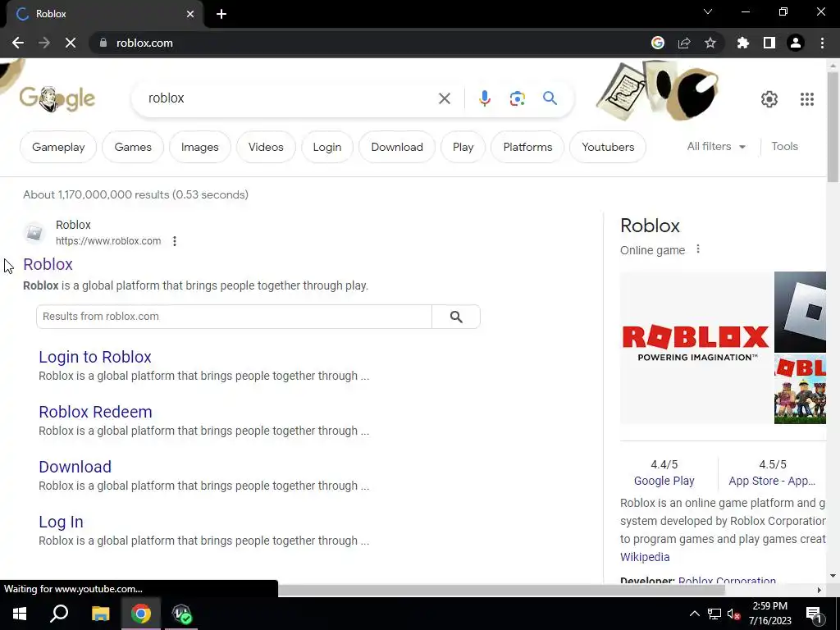Open Windows taskbar search

[59, 614]
